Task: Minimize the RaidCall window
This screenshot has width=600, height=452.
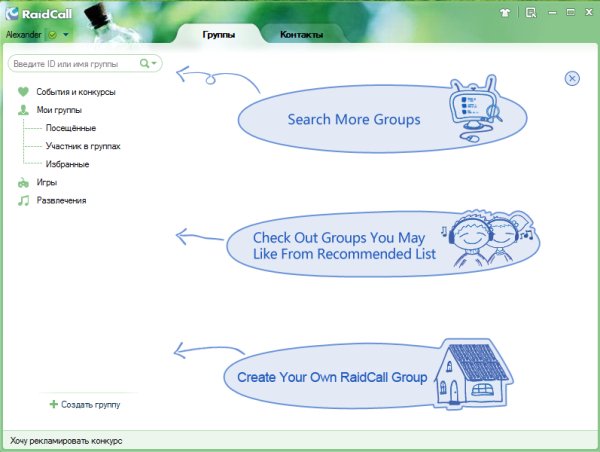Action: click(x=552, y=13)
